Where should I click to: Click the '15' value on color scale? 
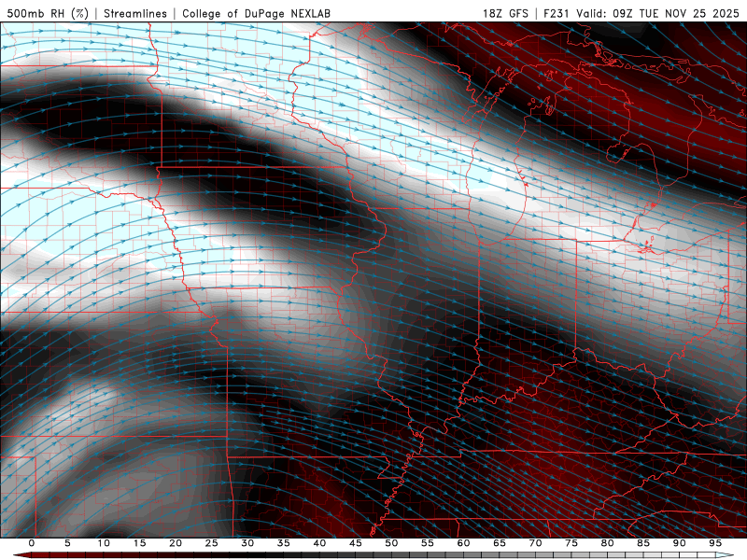coord(139,543)
